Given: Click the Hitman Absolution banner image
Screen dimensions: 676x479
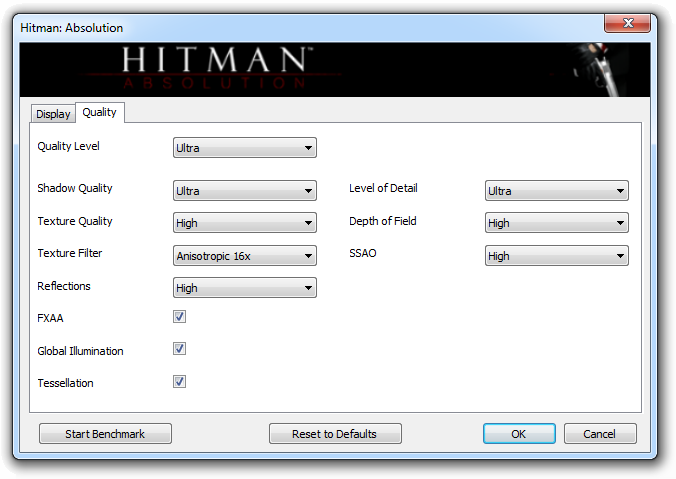Looking at the screenshot, I should point(335,69).
